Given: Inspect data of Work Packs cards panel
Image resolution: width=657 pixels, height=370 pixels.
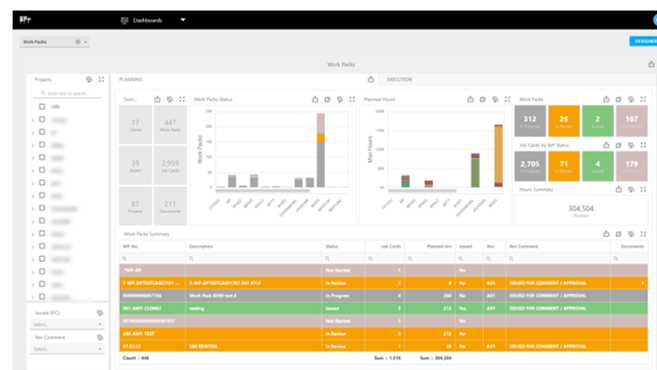Looking at the screenshot, I should (x=618, y=99).
